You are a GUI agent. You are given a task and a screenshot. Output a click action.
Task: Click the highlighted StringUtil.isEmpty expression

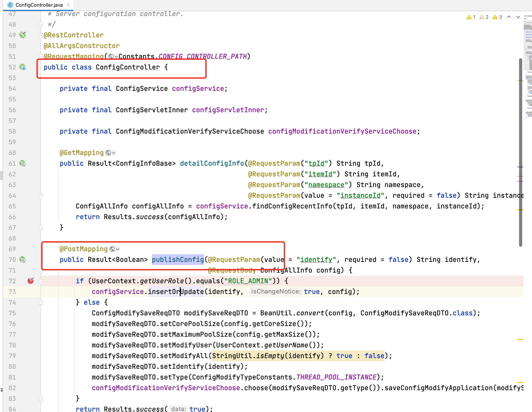(x=298, y=356)
